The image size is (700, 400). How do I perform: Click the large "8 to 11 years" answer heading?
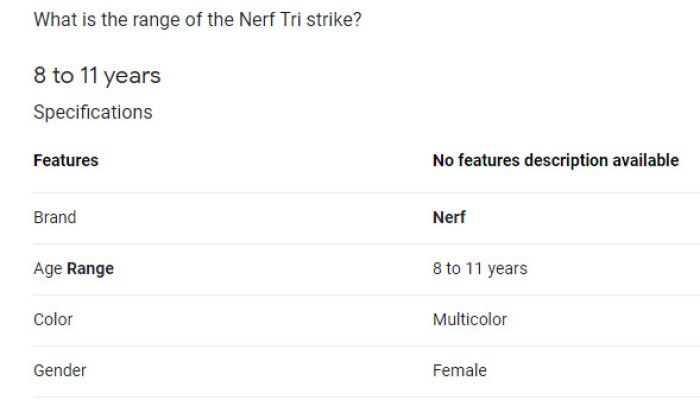pos(97,76)
